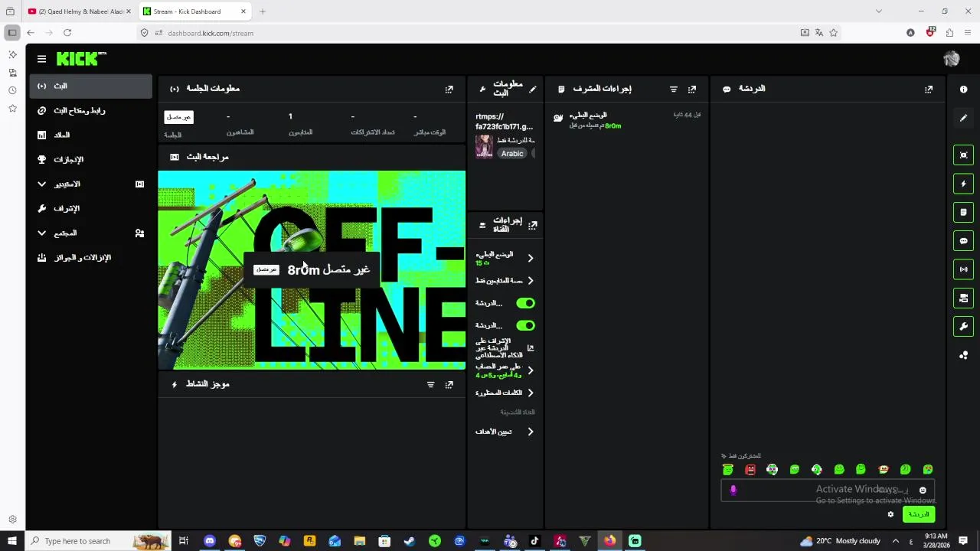Switch to the Qaed Helmy YouTube tab
The width and height of the screenshot is (980, 551).
80,11
